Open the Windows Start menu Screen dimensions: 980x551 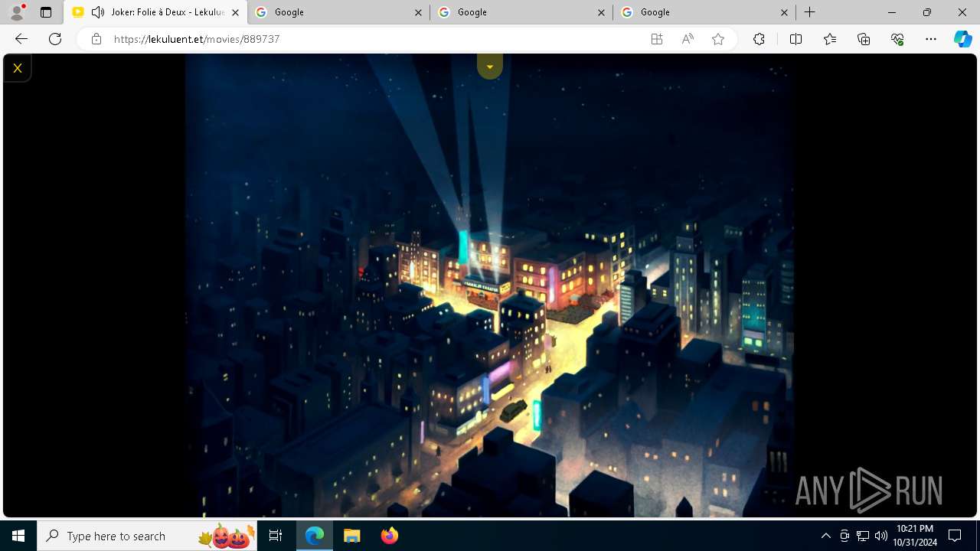click(18, 536)
